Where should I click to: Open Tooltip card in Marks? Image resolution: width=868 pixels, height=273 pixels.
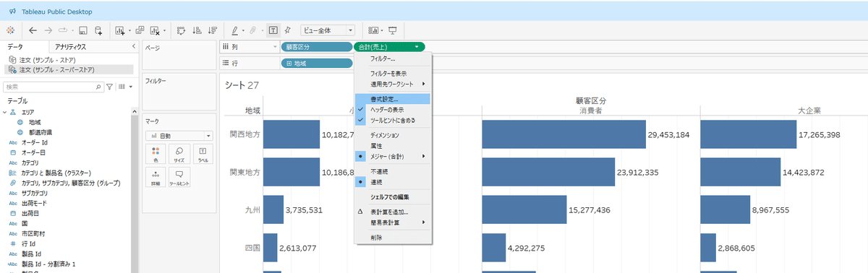click(179, 178)
